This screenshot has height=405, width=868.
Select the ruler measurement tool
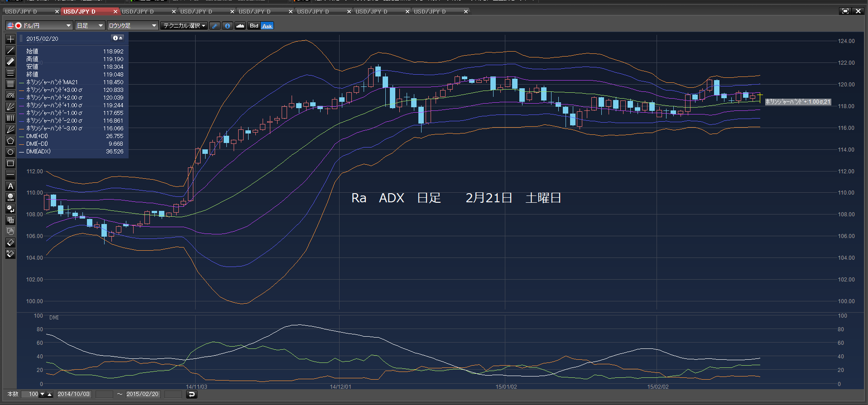click(10, 62)
